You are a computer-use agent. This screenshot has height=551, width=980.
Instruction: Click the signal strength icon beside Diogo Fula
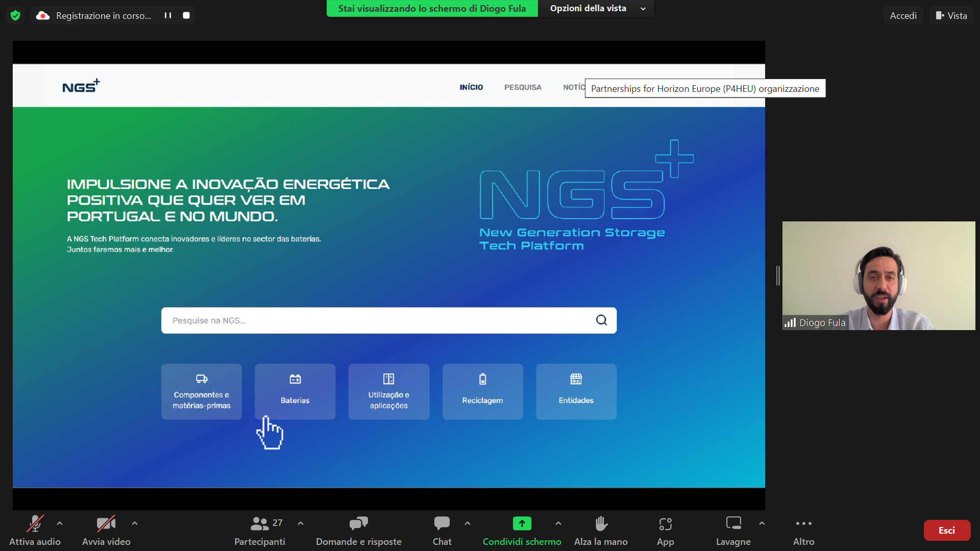tap(790, 323)
